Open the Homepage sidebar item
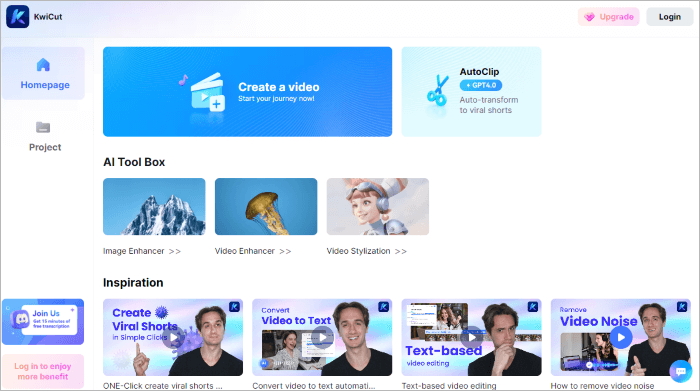Screen dimensions: 700x391 (43, 73)
